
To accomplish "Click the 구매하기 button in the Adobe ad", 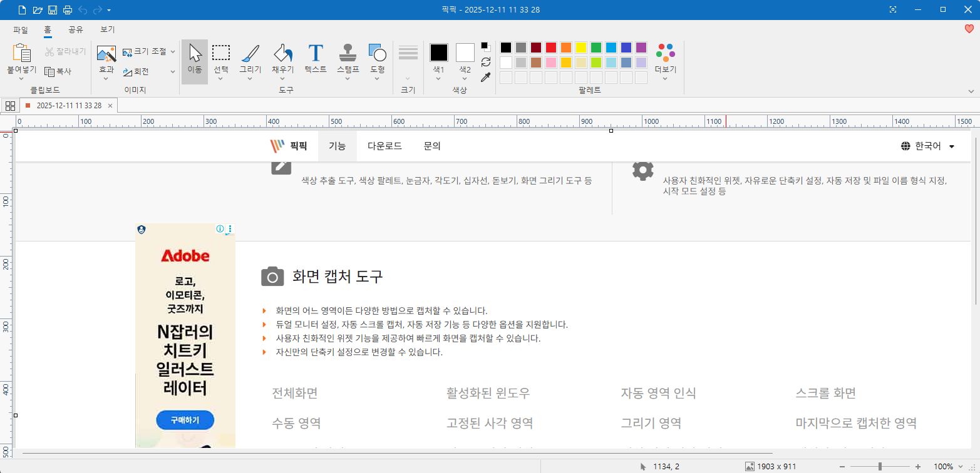I will [185, 420].
